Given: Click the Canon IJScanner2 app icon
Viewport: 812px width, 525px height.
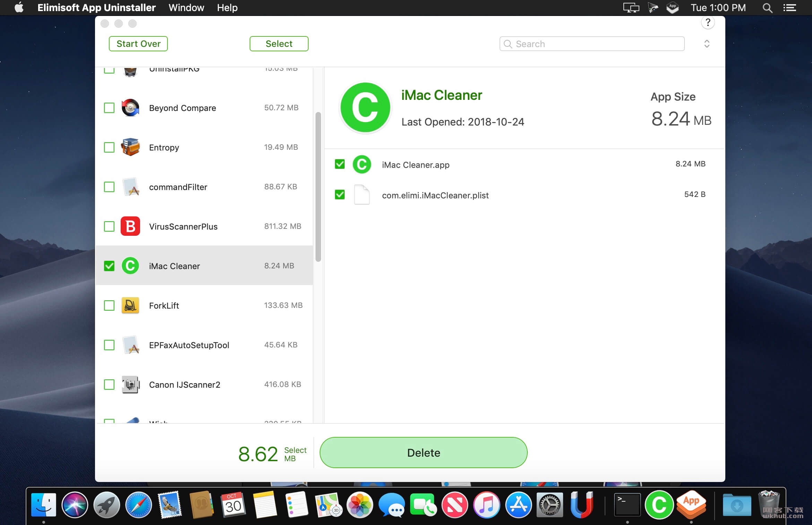Looking at the screenshot, I should pyautogui.click(x=130, y=385).
